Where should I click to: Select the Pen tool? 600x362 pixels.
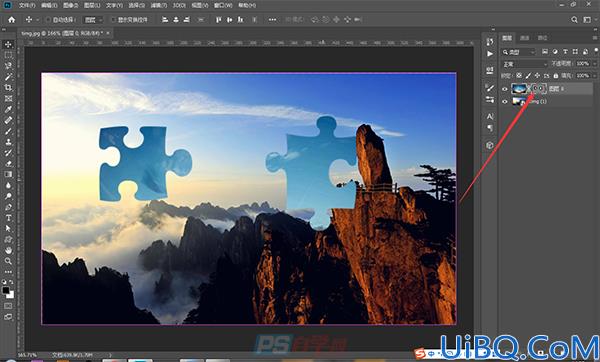(x=8, y=207)
